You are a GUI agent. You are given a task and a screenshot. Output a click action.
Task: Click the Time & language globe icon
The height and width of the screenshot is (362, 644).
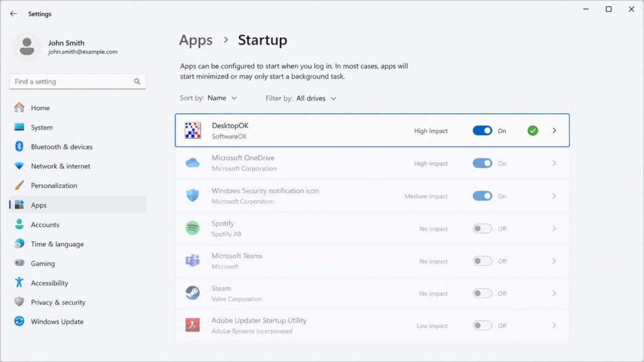(x=19, y=243)
